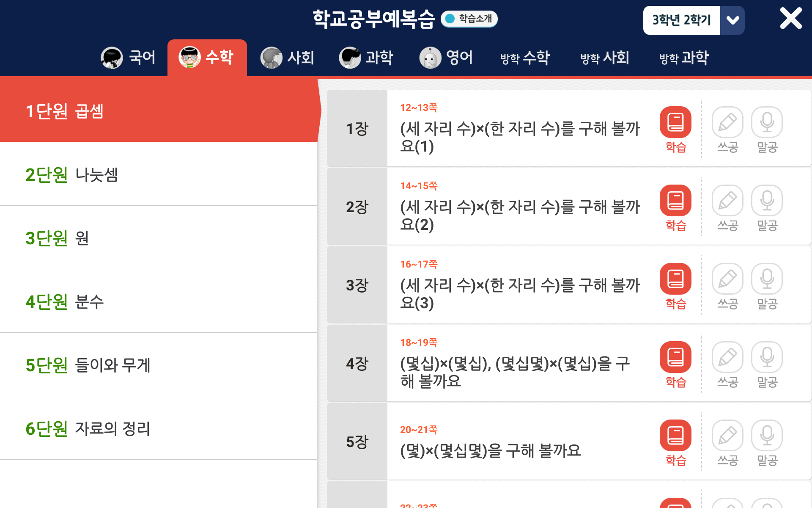Click the 학습소개 introduction button
Image resolution: width=812 pixels, height=508 pixels.
[x=469, y=19]
